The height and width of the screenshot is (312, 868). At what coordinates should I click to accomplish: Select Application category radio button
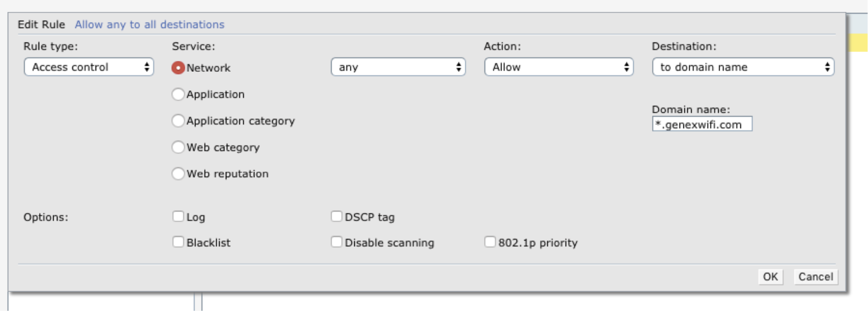point(178,121)
